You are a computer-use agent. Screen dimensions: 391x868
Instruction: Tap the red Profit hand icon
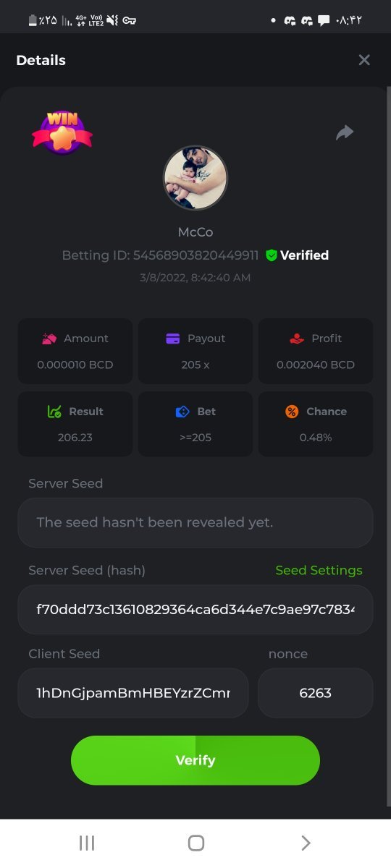[297, 339]
